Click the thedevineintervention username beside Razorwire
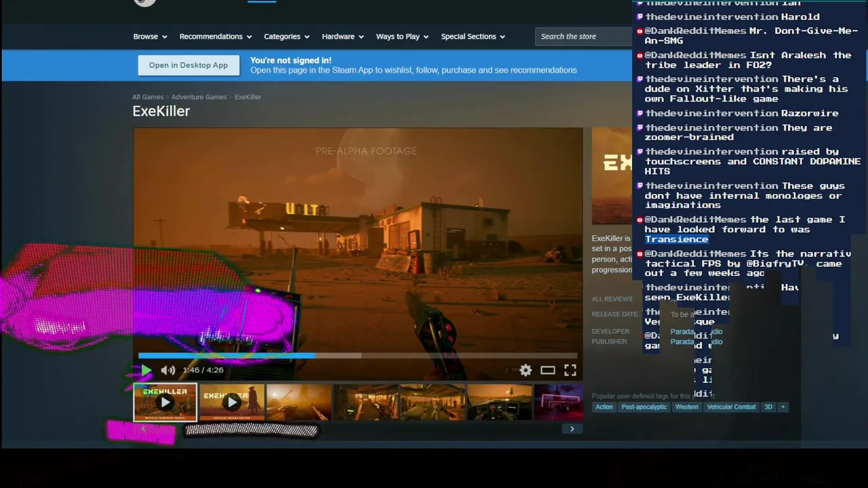Viewport: 868px width, 488px height. (x=711, y=113)
